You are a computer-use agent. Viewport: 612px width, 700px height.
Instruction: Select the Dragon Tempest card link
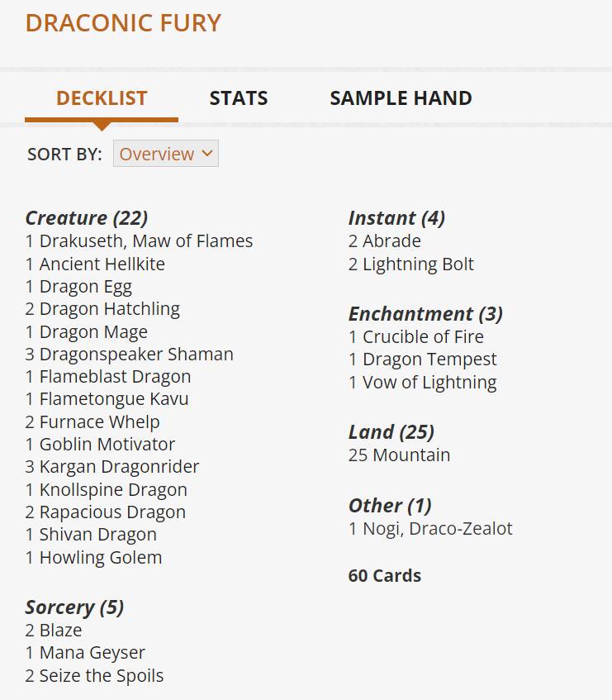429,360
